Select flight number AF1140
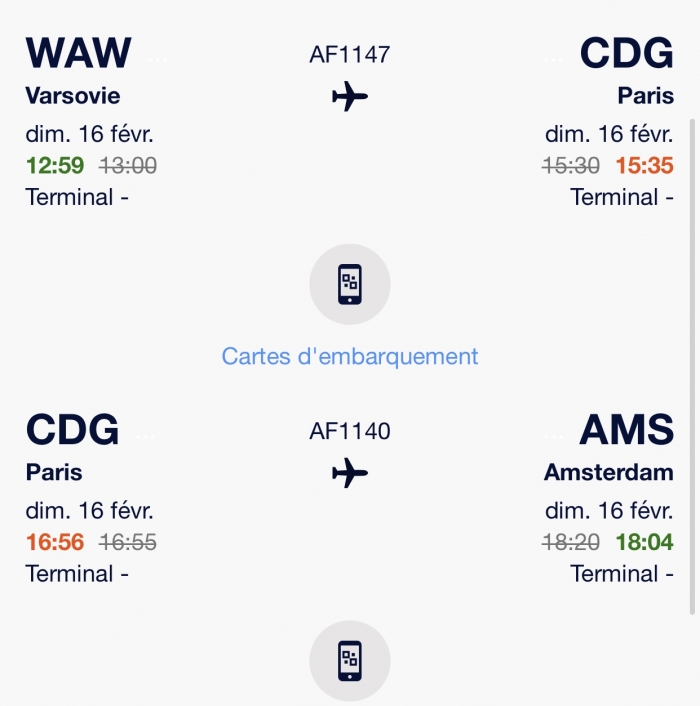The width and height of the screenshot is (700, 706). coord(350,432)
